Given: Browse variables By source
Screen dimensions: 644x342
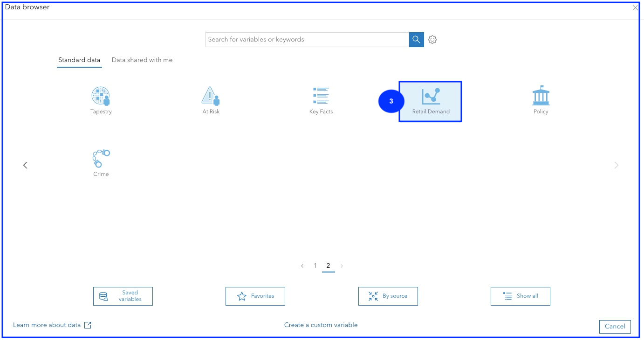Looking at the screenshot, I should (x=388, y=296).
